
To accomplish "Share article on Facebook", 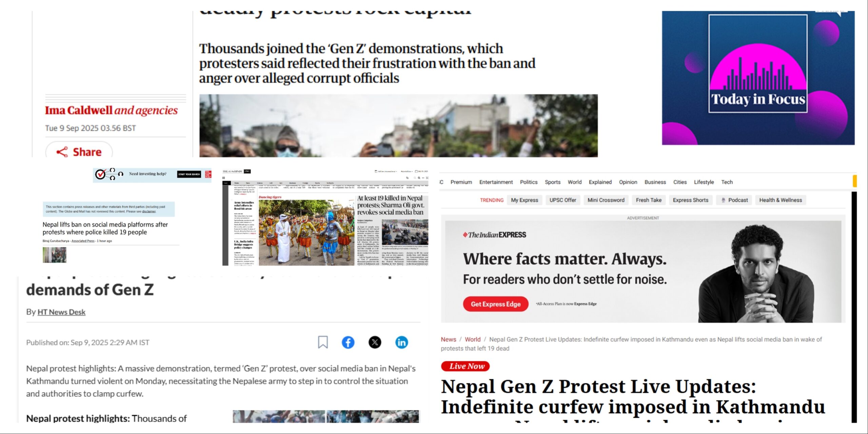I will click(x=348, y=342).
